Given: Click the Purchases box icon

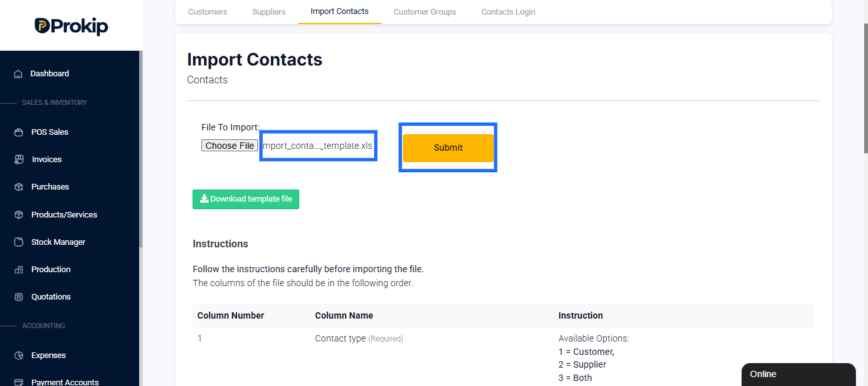Looking at the screenshot, I should point(18,187).
